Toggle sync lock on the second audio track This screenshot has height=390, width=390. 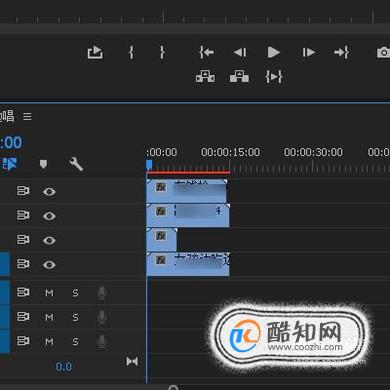pos(23,316)
